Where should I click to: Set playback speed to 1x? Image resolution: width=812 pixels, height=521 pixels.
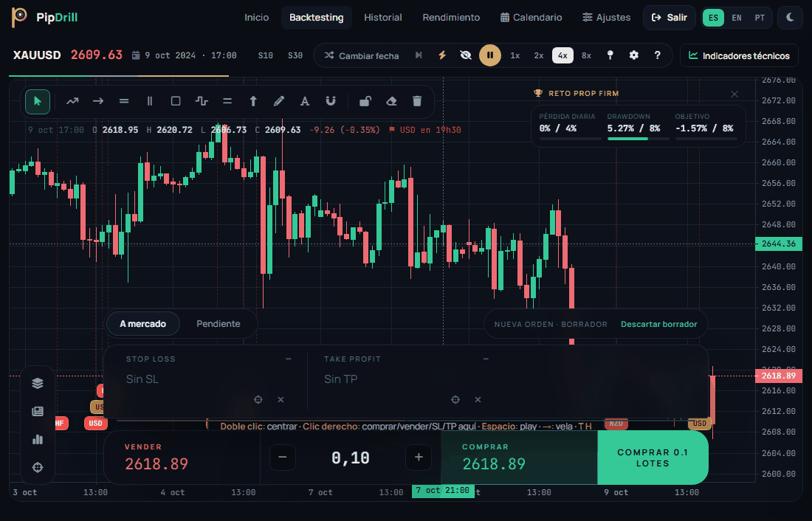click(515, 55)
